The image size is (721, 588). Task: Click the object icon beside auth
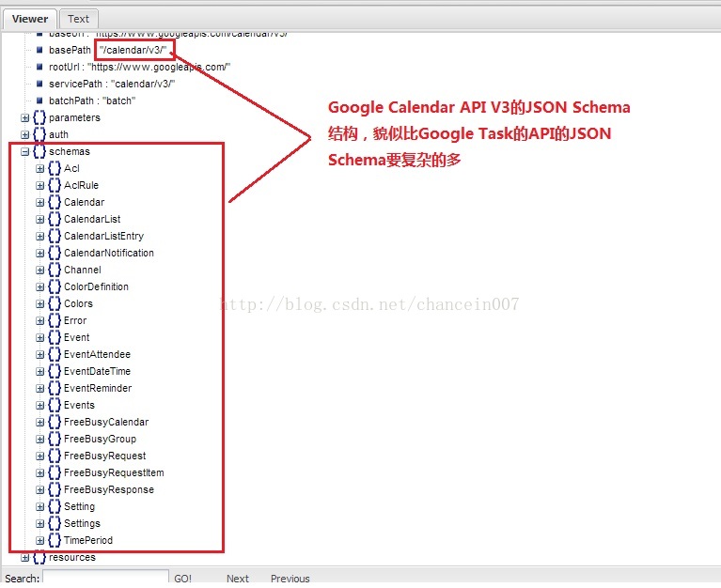pos(39,134)
